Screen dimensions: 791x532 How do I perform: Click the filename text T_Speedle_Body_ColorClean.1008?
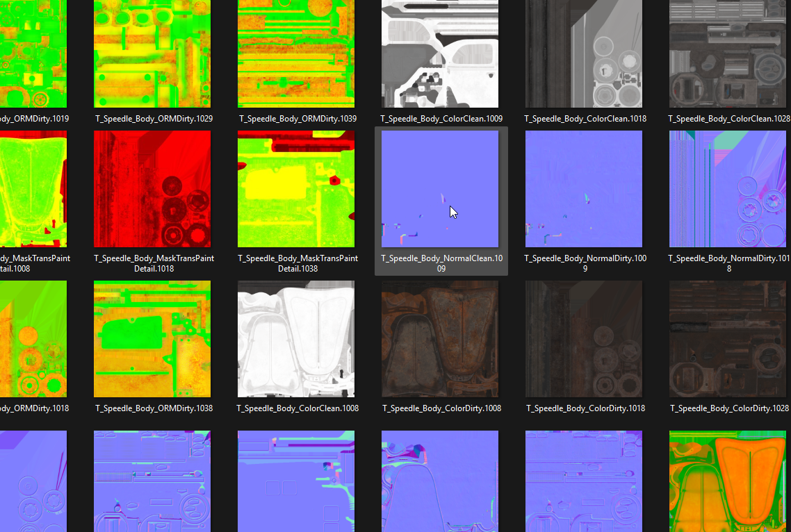point(297,408)
